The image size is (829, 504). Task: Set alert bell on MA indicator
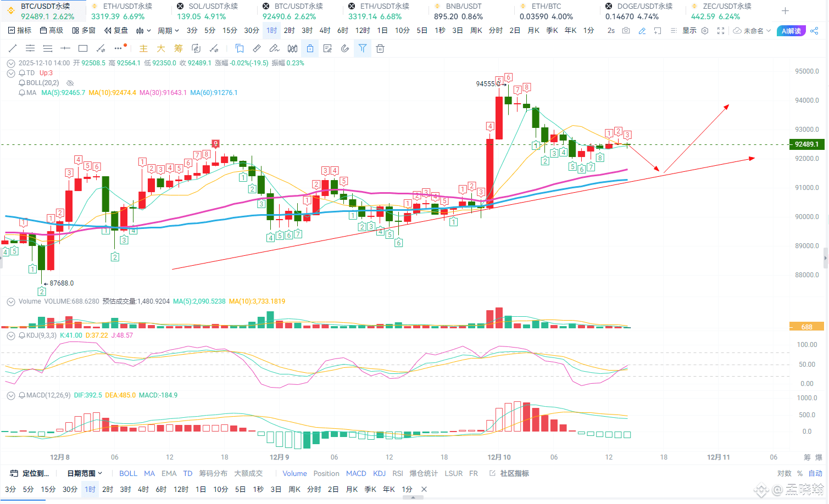tap(22, 93)
